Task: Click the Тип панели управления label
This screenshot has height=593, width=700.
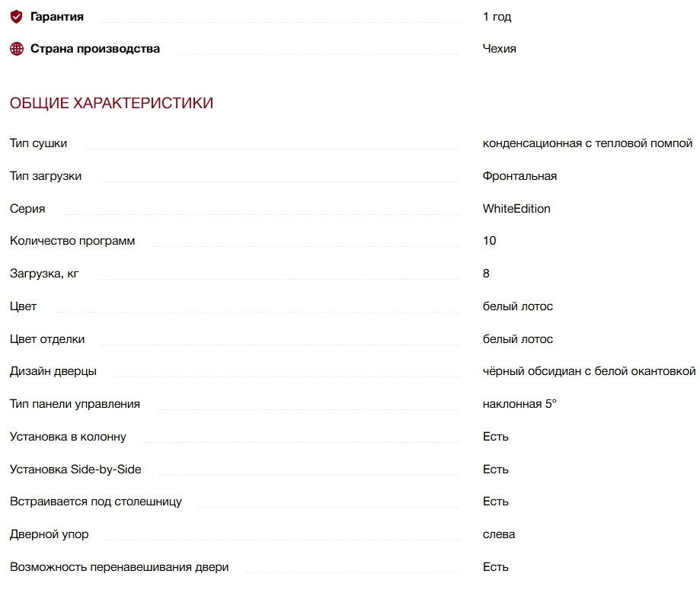Action: [x=75, y=404]
